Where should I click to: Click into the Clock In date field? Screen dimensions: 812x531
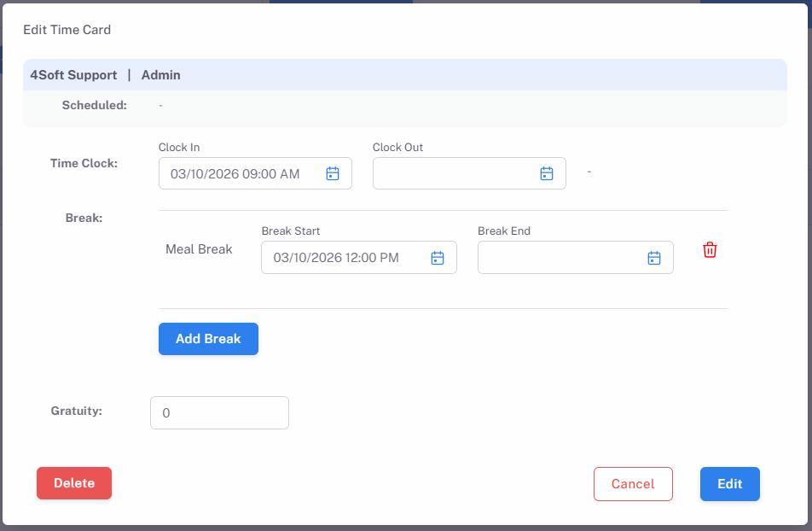coord(255,173)
